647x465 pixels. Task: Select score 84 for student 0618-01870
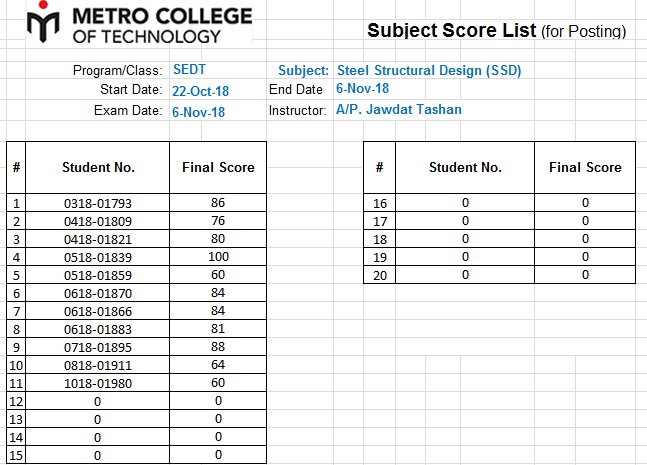218,293
